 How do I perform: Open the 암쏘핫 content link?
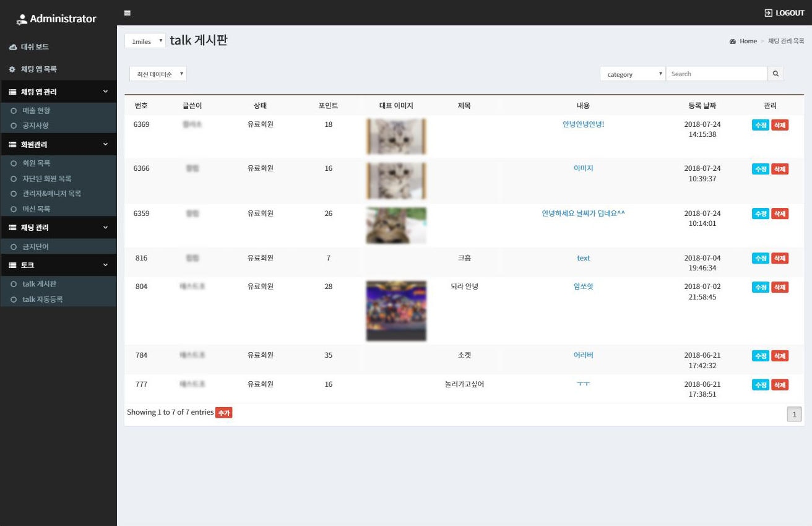coord(584,286)
